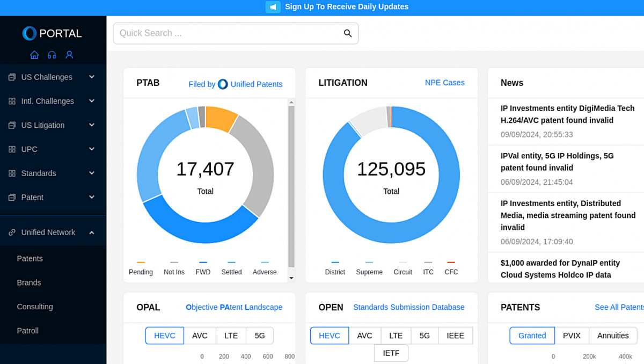Click the Standards grid icon
Screen dimensions: 644x364
(12, 173)
